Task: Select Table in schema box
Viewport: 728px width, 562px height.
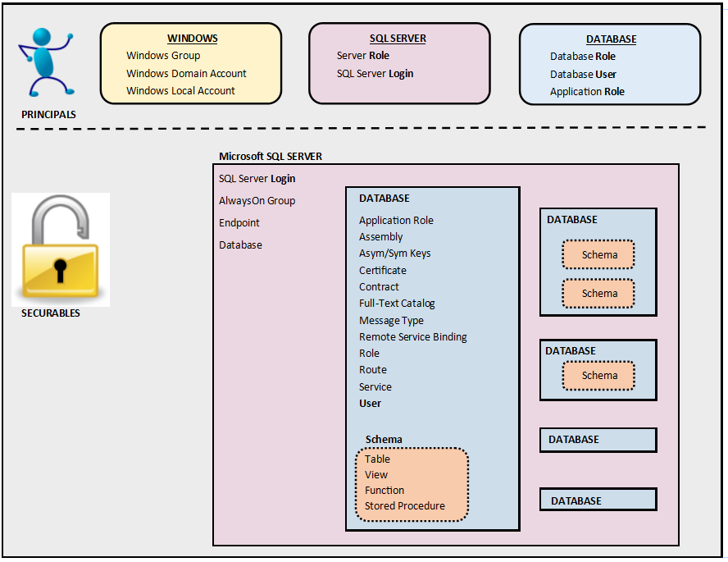Action: 377,459
